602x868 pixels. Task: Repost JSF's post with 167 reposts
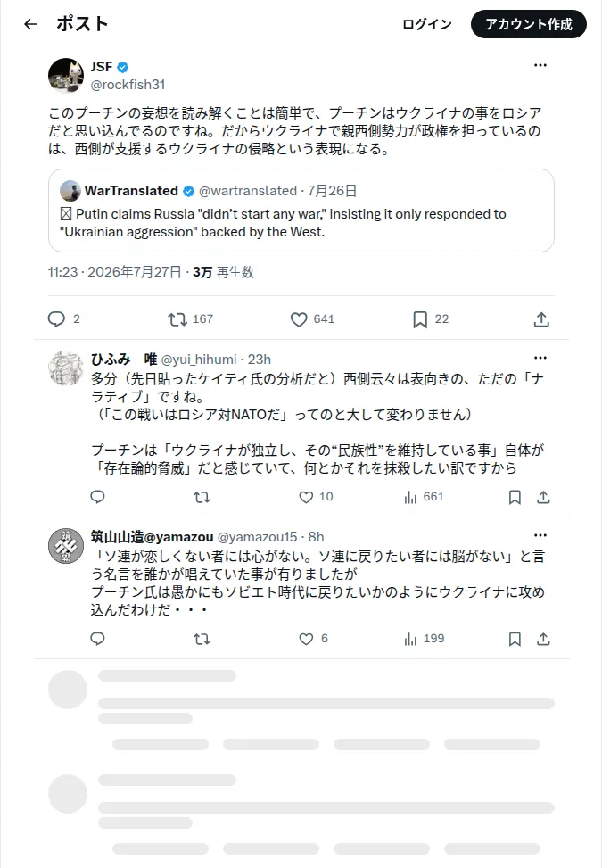click(x=177, y=318)
